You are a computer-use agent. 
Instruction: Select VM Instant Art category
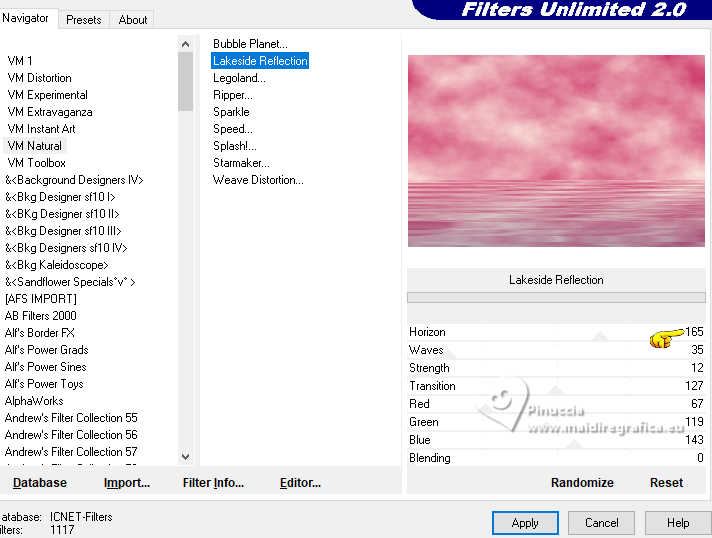coord(41,129)
